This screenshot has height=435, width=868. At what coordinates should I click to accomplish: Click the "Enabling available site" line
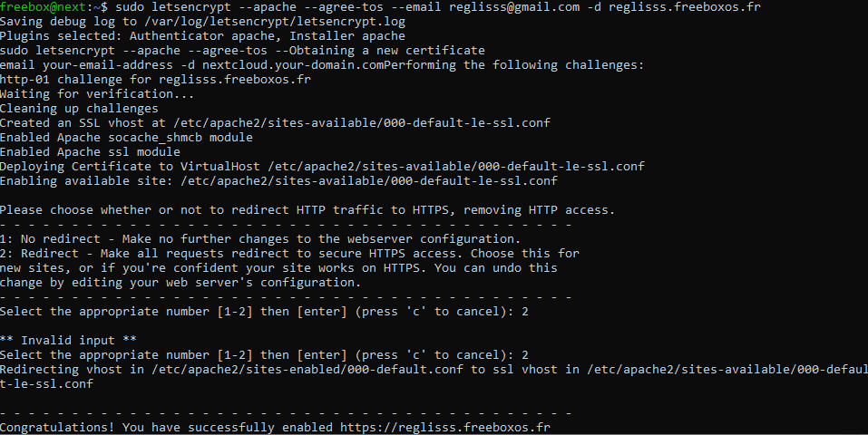click(x=278, y=181)
